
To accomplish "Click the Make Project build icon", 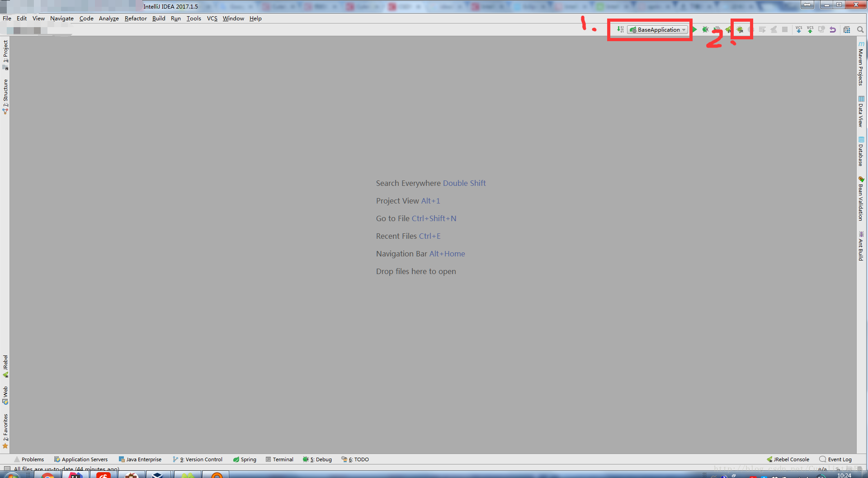I will tap(620, 29).
